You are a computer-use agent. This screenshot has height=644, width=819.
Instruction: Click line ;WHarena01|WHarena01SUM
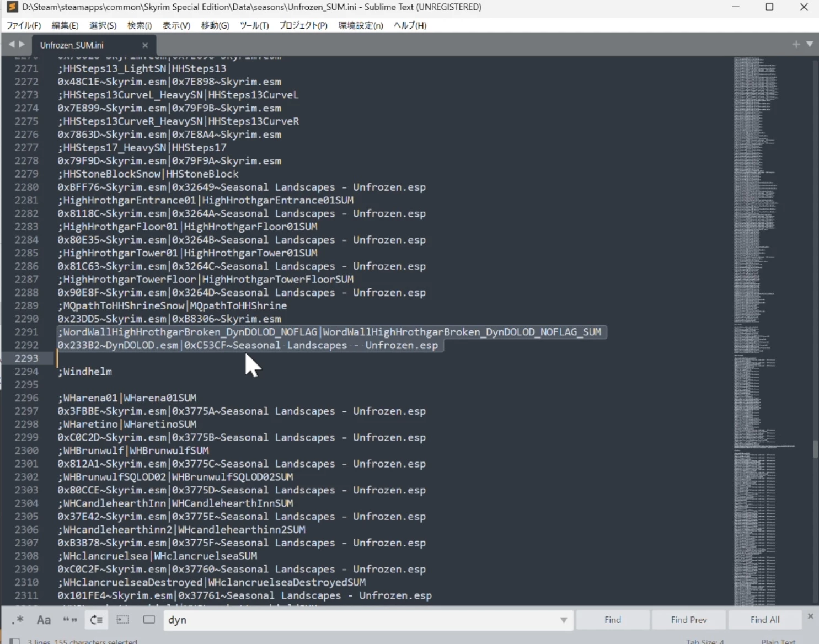127,398
